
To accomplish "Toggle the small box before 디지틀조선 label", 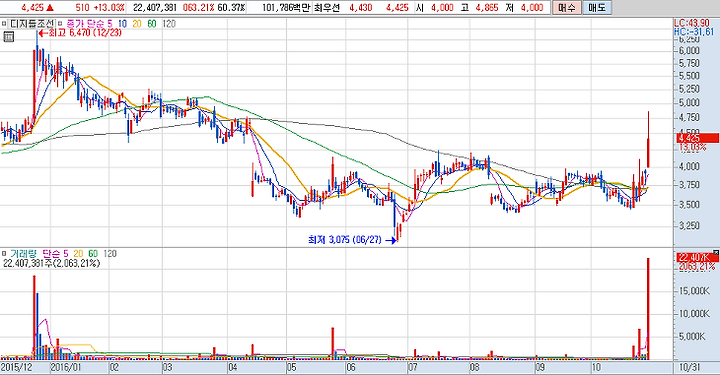I will click(x=4, y=23).
